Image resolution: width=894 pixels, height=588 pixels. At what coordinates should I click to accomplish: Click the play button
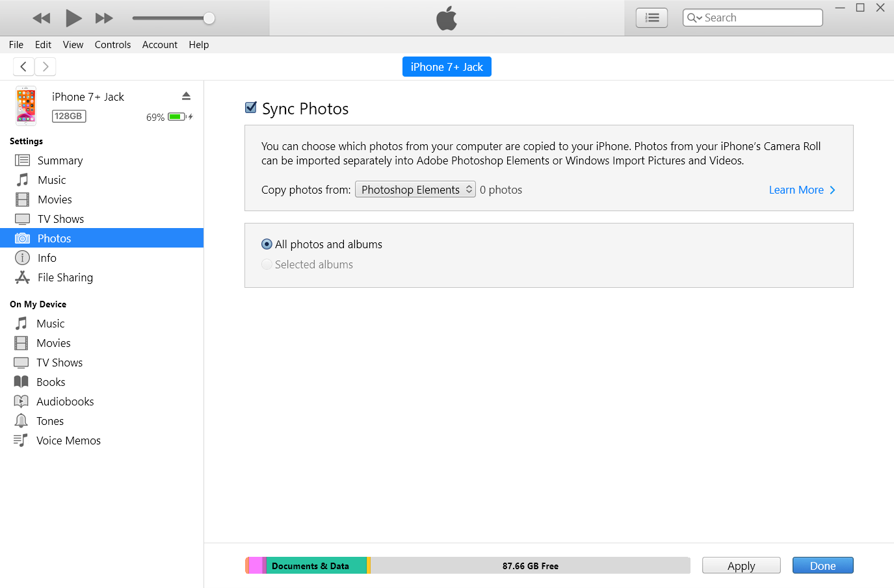tap(73, 18)
